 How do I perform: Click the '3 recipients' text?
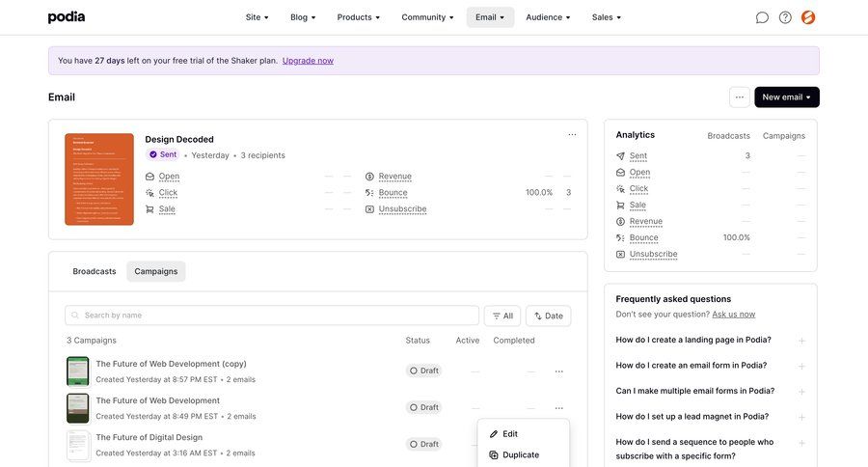pos(263,155)
